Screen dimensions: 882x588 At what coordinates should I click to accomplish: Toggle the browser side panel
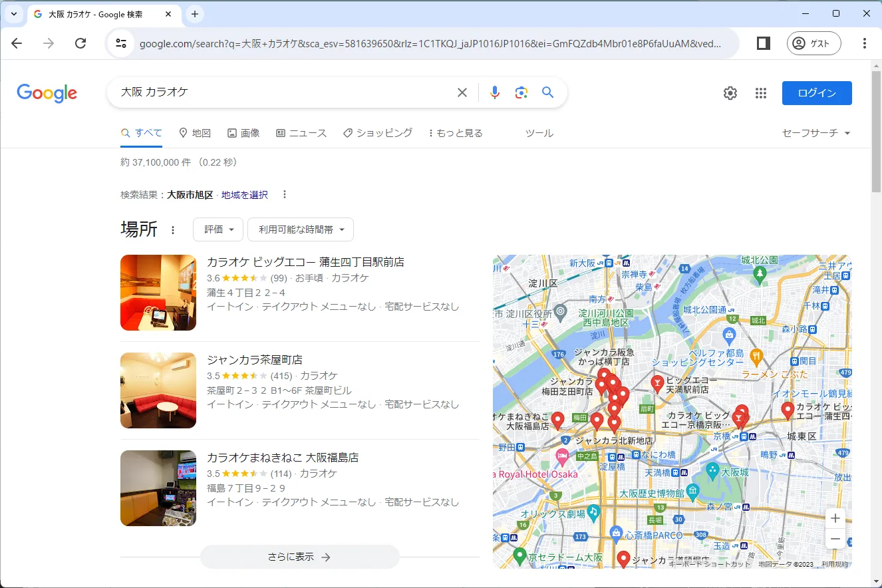[763, 43]
